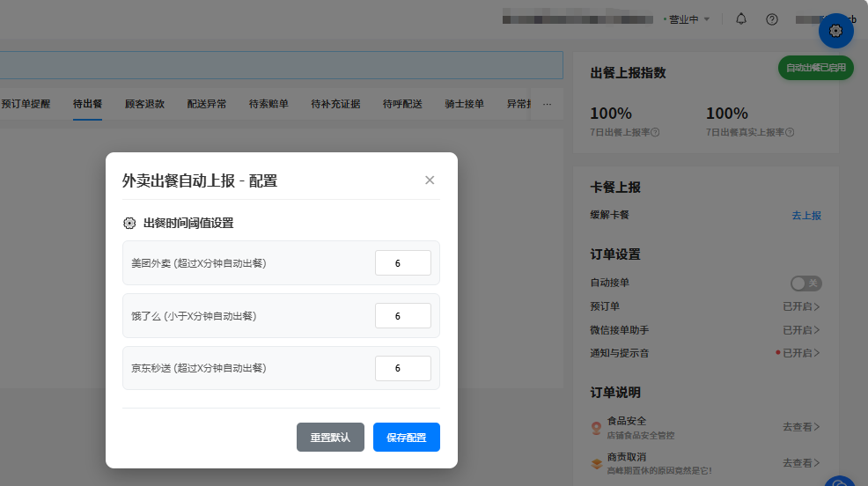This screenshot has height=486, width=868.
Task: Click the top search bar field
Action: pos(281,65)
